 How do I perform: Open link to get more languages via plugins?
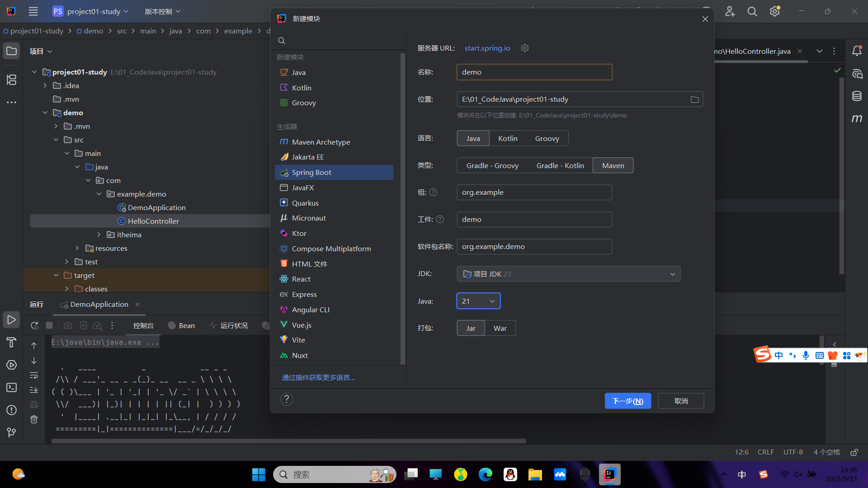click(318, 377)
